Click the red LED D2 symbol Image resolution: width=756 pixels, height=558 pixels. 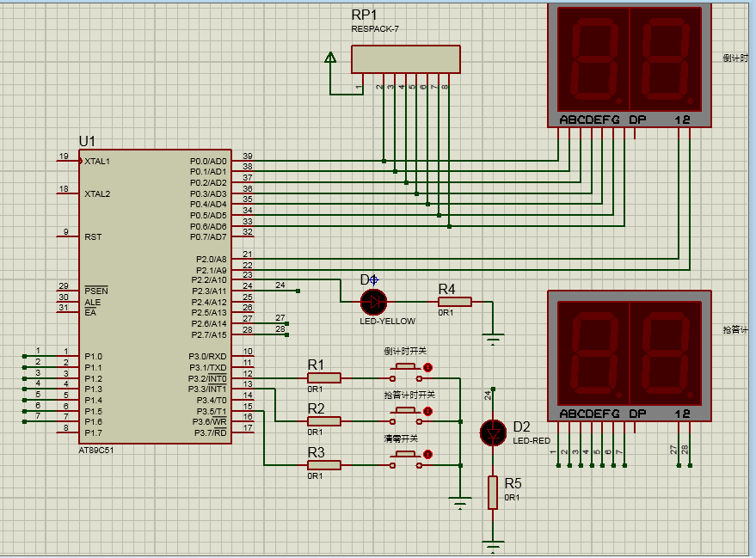tap(493, 432)
